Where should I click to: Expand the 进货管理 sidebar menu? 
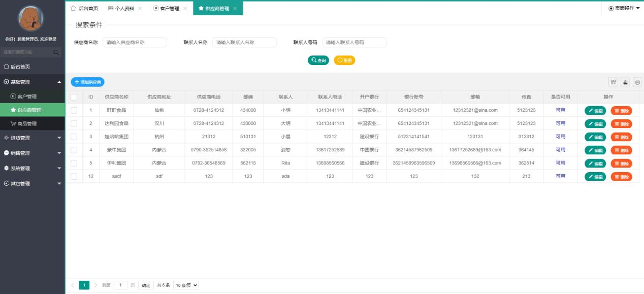click(33, 138)
